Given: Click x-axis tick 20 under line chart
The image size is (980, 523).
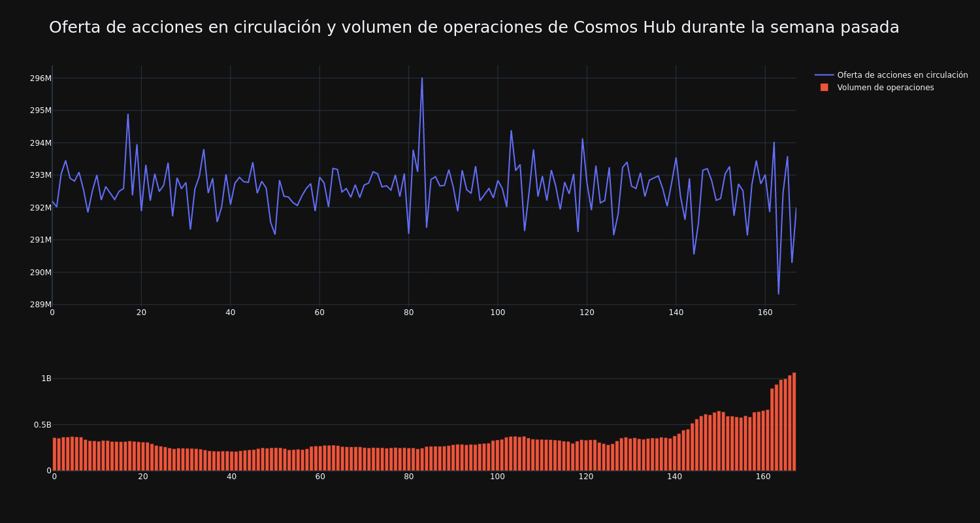Looking at the screenshot, I should pyautogui.click(x=141, y=313).
